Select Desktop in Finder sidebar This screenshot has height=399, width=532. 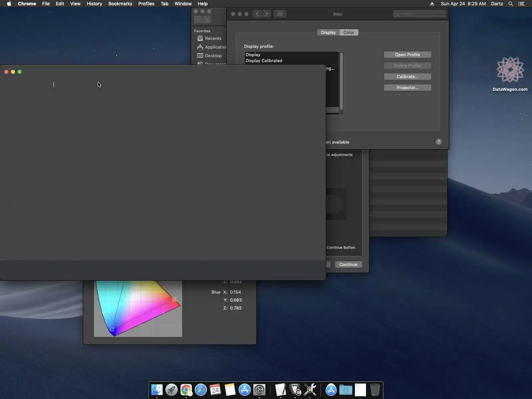tap(209, 56)
